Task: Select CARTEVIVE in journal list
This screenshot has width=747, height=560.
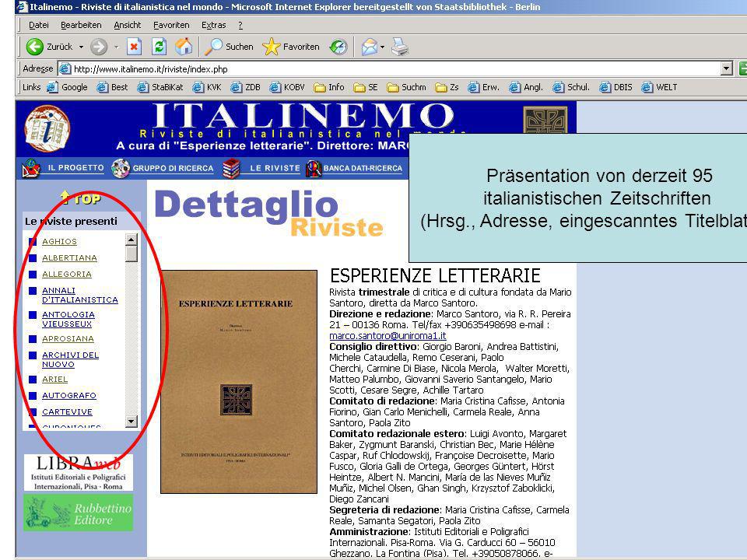Action: click(67, 412)
